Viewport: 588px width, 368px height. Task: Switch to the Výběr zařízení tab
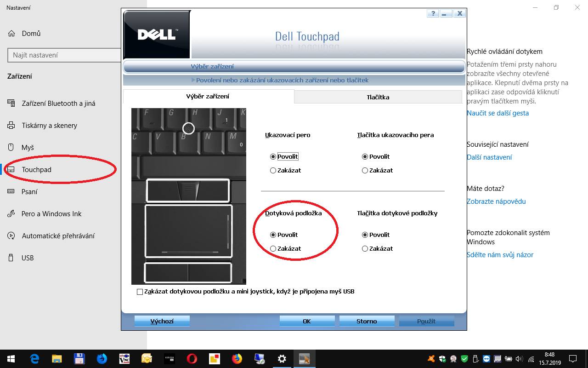pyautogui.click(x=208, y=97)
